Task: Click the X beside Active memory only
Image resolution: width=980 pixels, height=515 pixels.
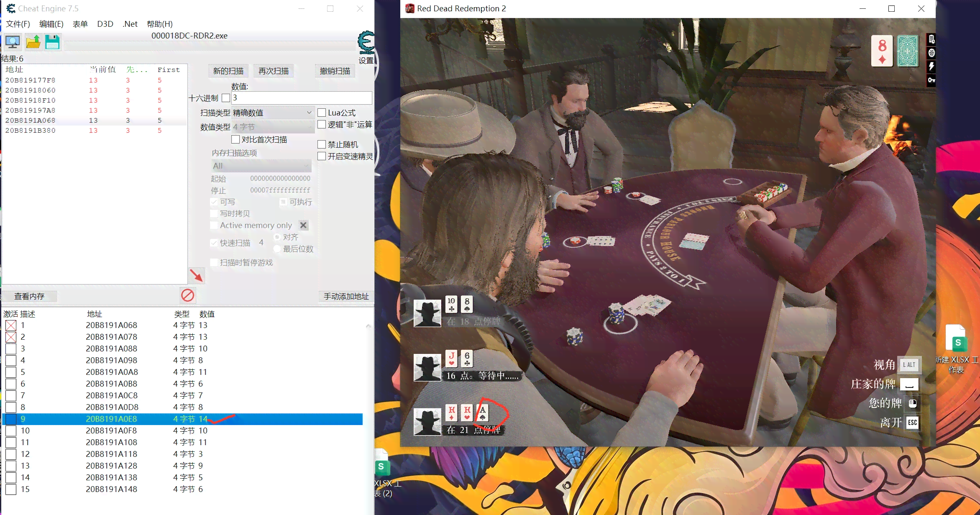Action: click(x=304, y=225)
